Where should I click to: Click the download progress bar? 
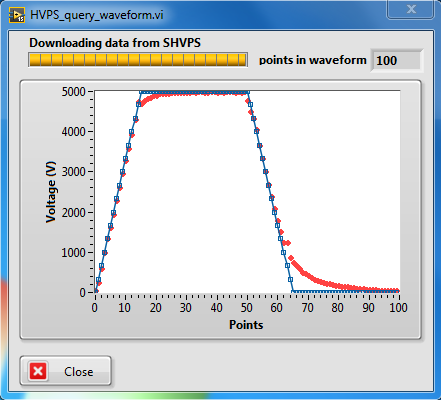point(138,60)
